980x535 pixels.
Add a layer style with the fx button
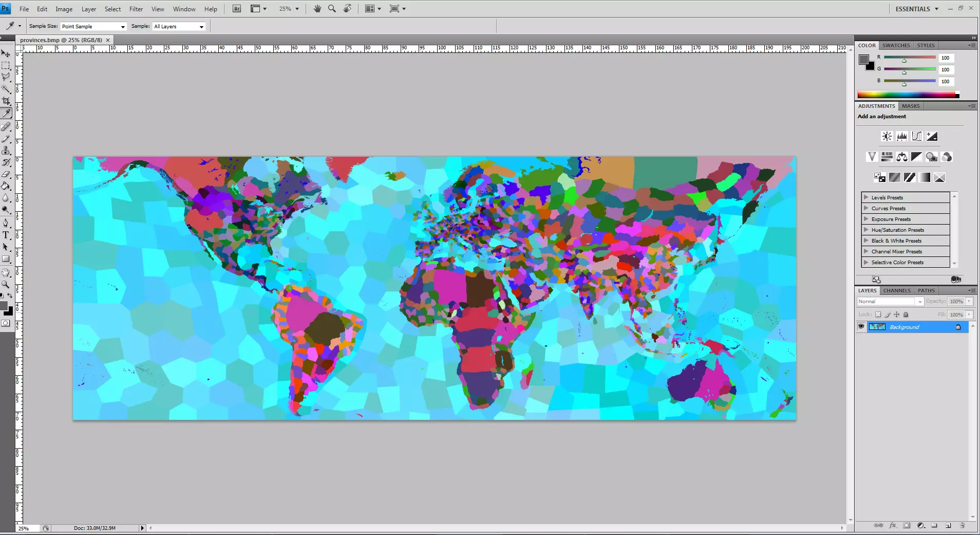(893, 525)
